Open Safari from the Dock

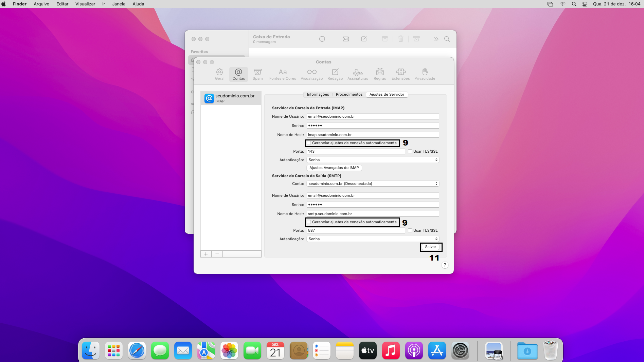tap(137, 351)
